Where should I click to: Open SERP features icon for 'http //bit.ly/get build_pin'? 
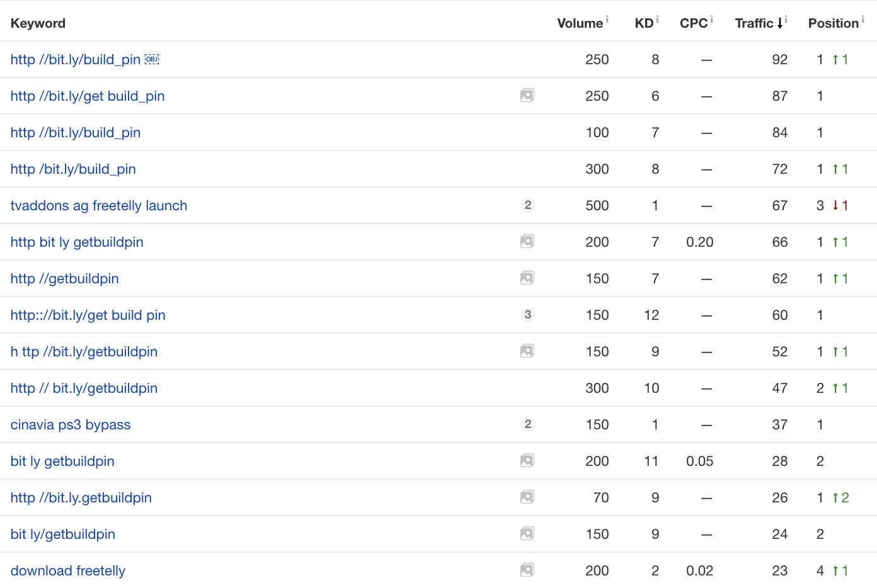click(x=527, y=96)
